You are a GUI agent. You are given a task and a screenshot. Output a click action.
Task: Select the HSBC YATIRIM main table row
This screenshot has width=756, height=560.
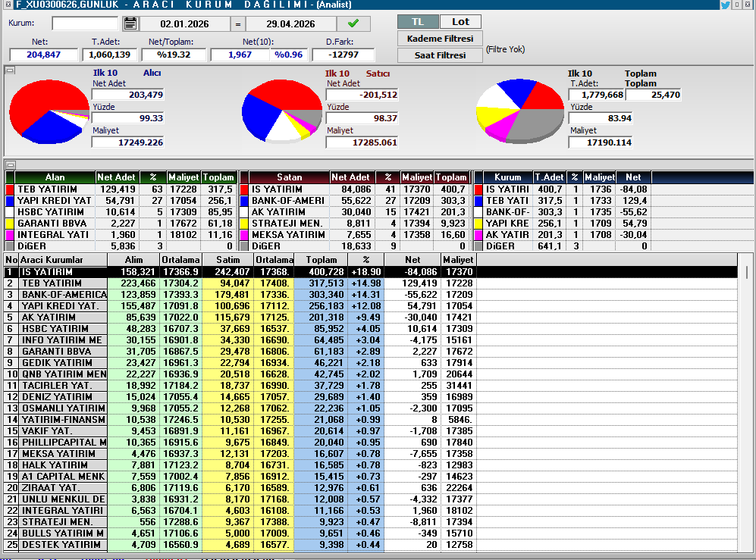pyautogui.click(x=370, y=329)
